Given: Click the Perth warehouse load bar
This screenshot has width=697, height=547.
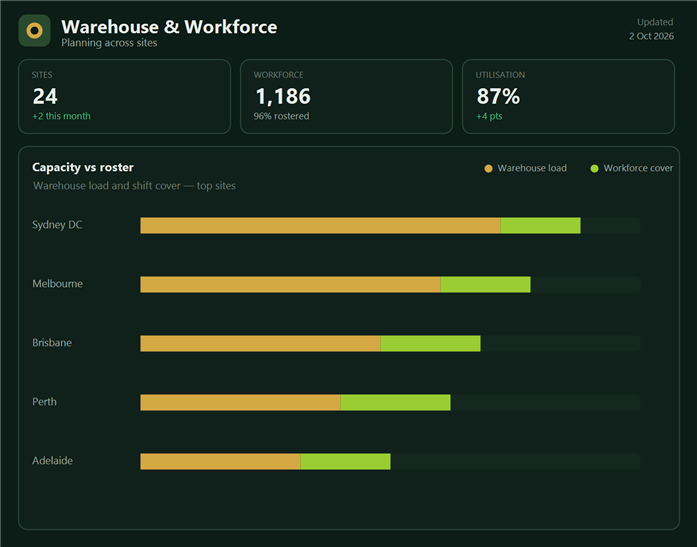Looking at the screenshot, I should coord(240,403).
